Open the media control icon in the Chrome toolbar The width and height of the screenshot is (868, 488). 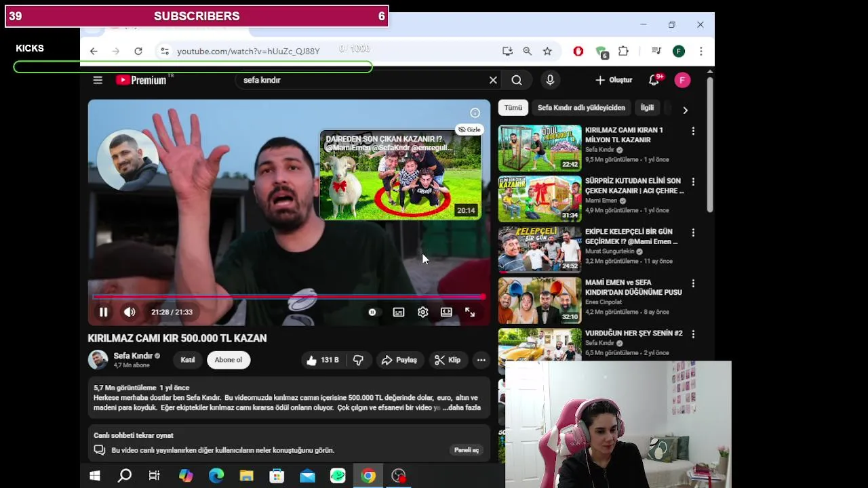[x=656, y=52]
